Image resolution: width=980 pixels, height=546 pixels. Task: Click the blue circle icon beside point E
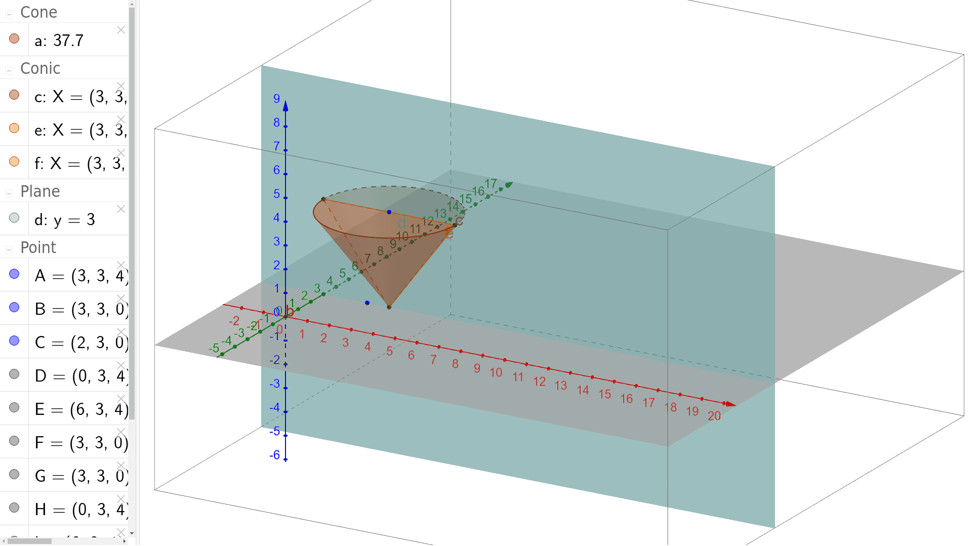(14, 407)
